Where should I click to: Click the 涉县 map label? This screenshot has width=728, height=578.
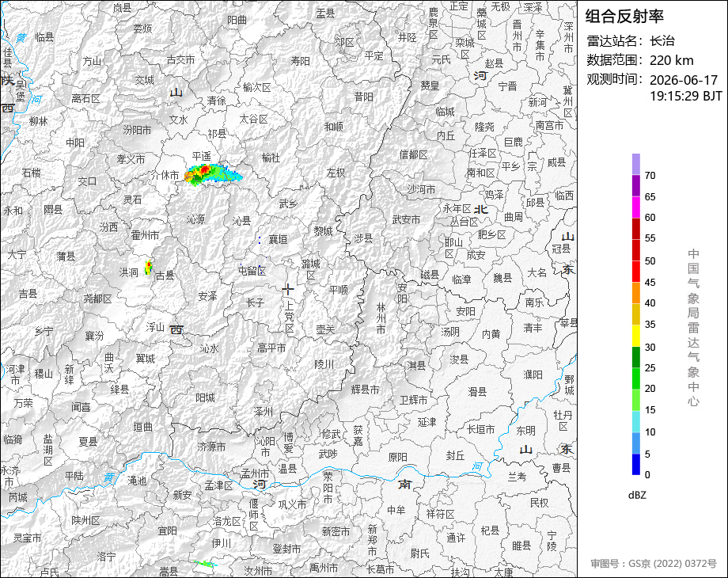(363, 238)
